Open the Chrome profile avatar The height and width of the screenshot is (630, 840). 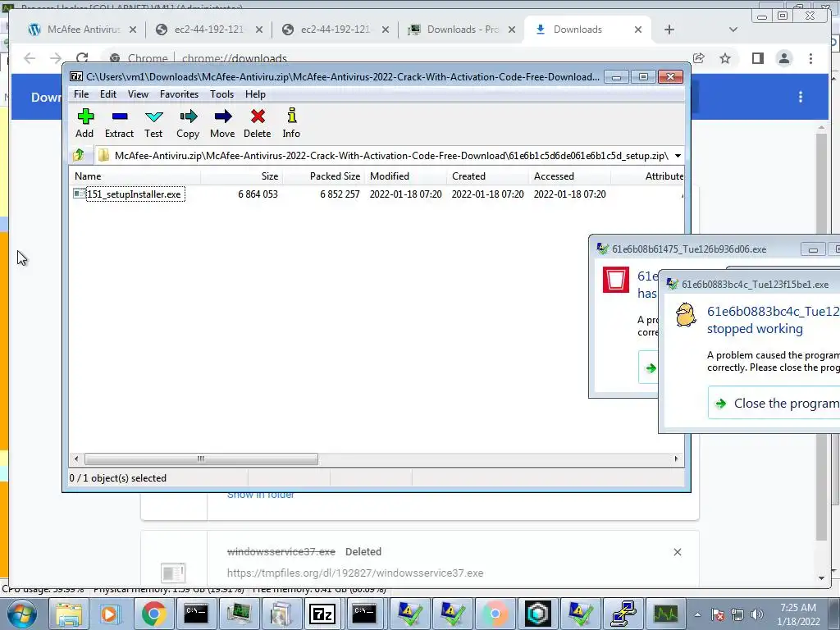click(783, 58)
